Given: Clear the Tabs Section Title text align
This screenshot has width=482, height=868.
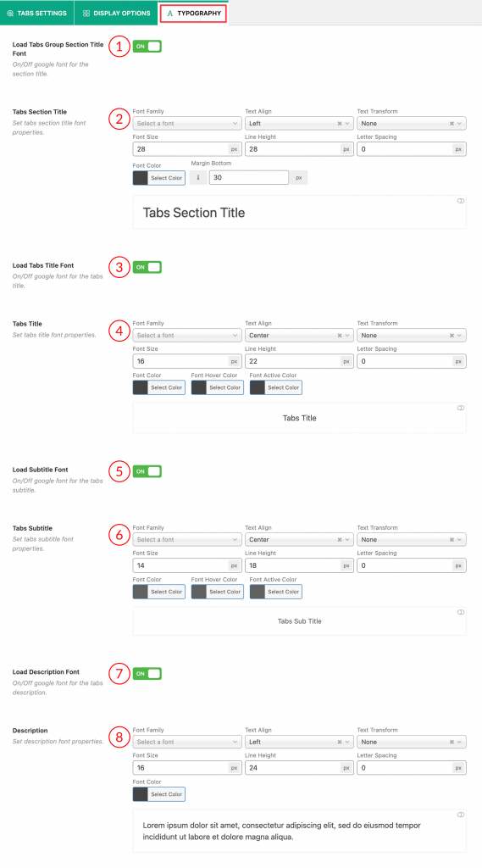Looking at the screenshot, I should coord(340,124).
